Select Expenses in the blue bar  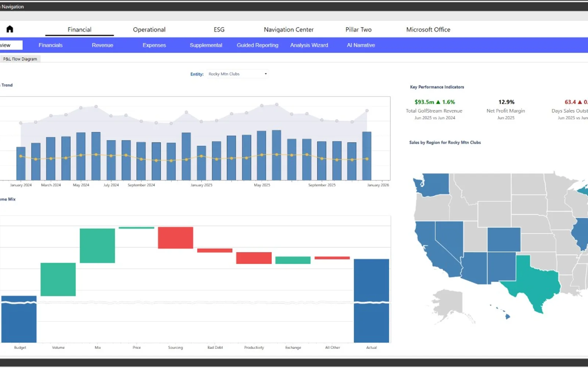click(x=154, y=45)
